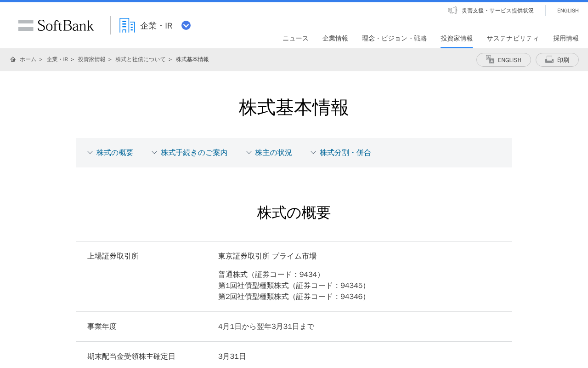The width and height of the screenshot is (588, 368).
Task: Switch to ENGLISH in the top header
Action: coord(568,11)
